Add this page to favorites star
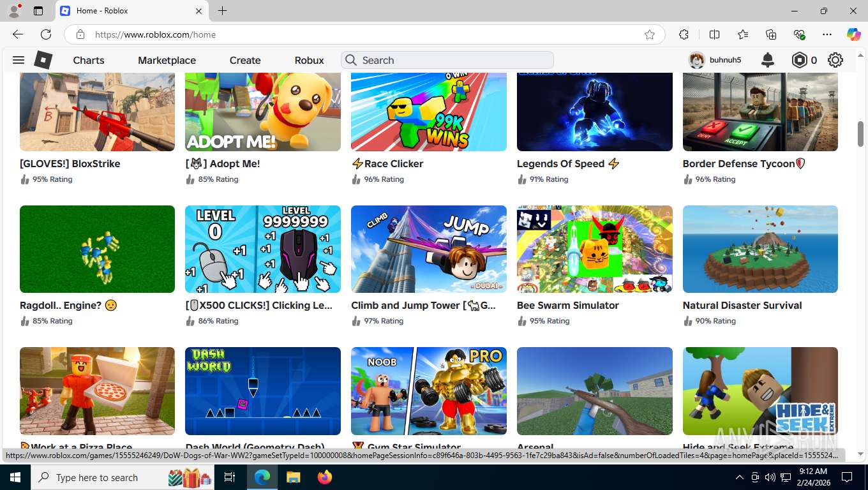Image resolution: width=868 pixels, height=490 pixels. pos(650,34)
